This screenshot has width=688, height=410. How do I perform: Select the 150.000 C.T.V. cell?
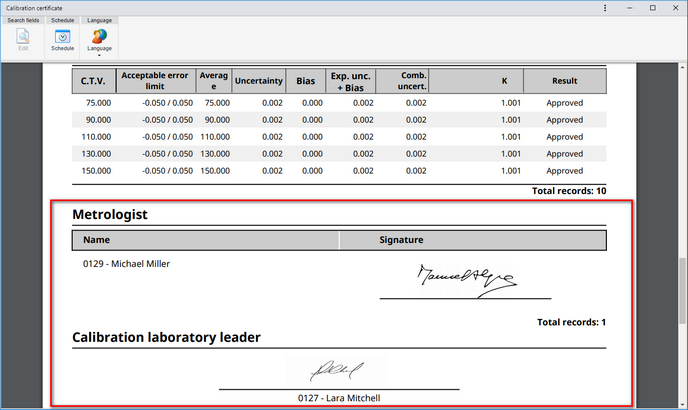pos(96,171)
